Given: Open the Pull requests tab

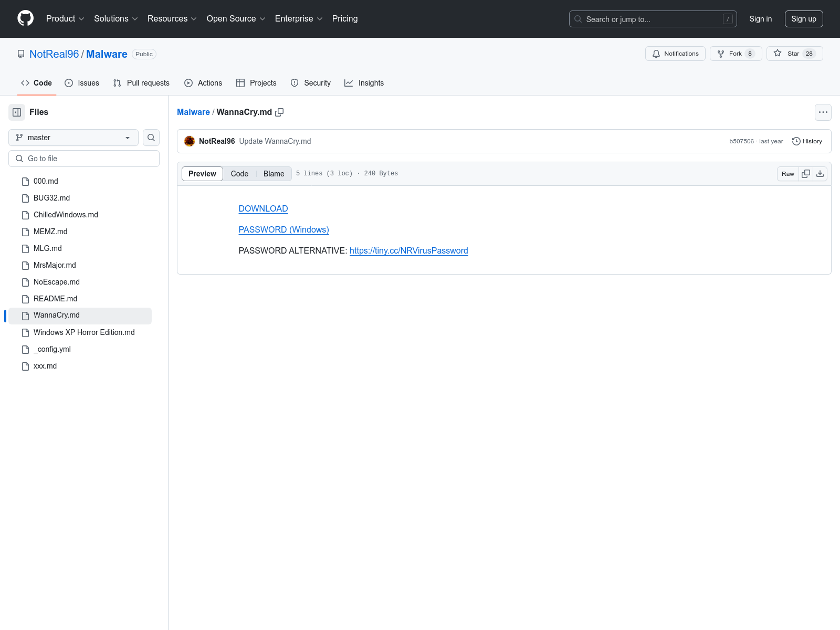Looking at the screenshot, I should coord(141,83).
